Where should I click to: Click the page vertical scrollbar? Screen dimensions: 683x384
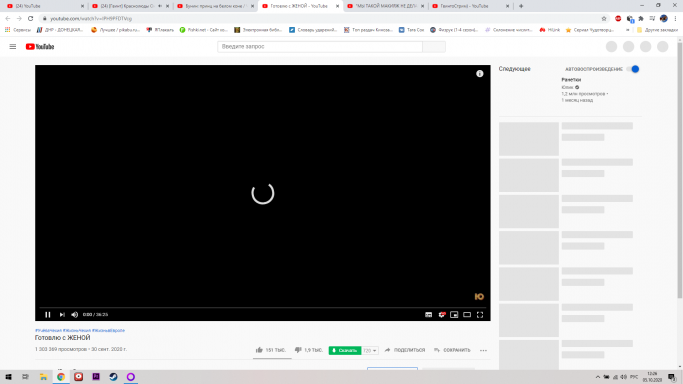[680, 169]
